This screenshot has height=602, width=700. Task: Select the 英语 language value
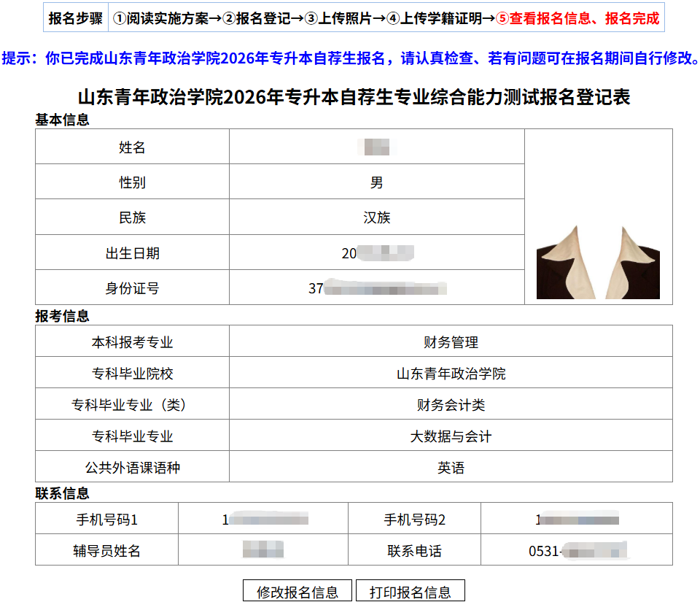pos(451,468)
